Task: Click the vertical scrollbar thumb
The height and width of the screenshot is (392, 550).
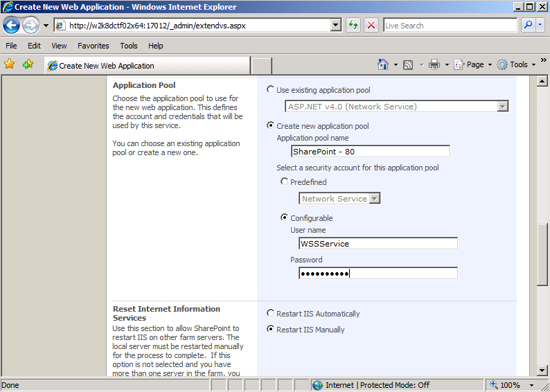Action: click(542, 255)
